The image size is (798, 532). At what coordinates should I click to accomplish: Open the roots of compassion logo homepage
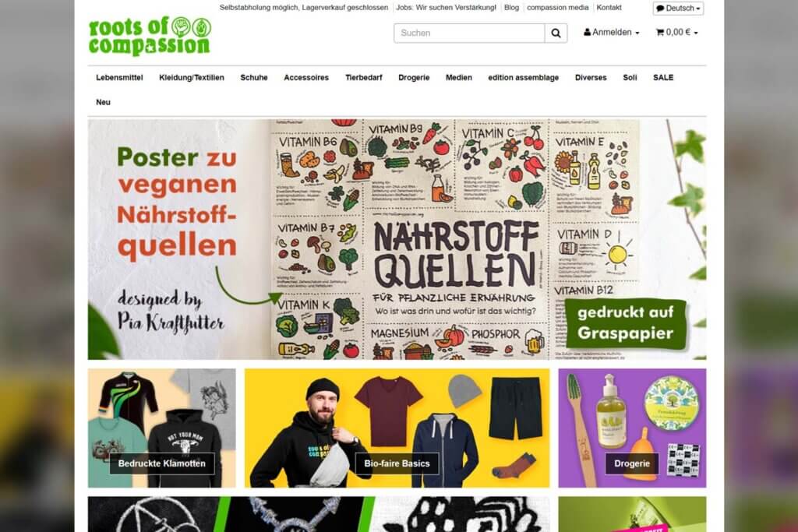pyautogui.click(x=150, y=36)
